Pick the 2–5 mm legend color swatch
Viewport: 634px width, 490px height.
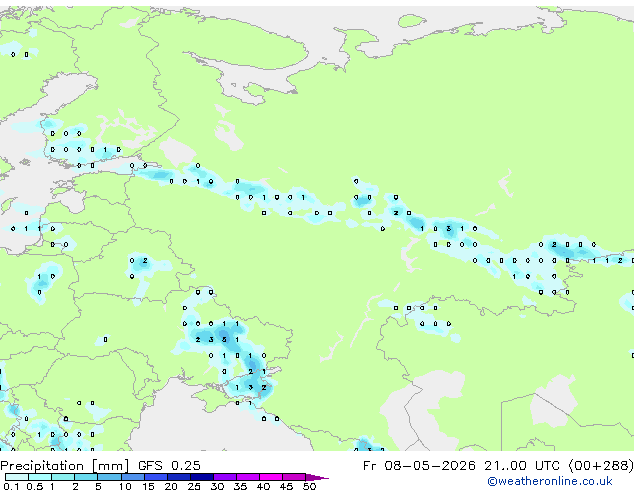click(x=86, y=477)
